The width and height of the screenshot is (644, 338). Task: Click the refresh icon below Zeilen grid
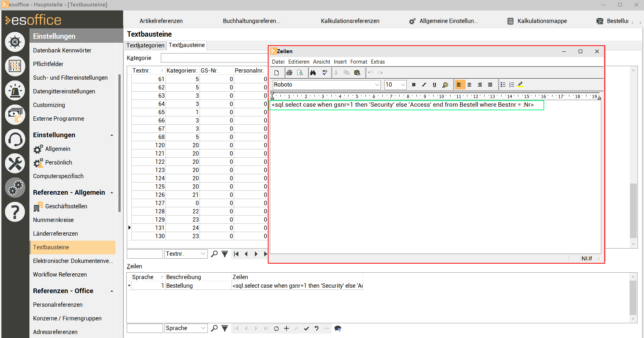coord(276,328)
